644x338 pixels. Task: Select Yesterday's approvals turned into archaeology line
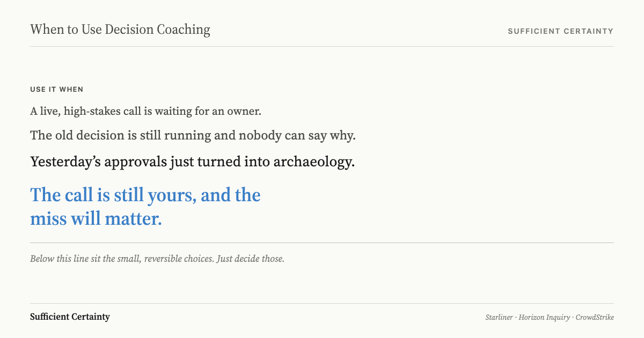coord(193,161)
